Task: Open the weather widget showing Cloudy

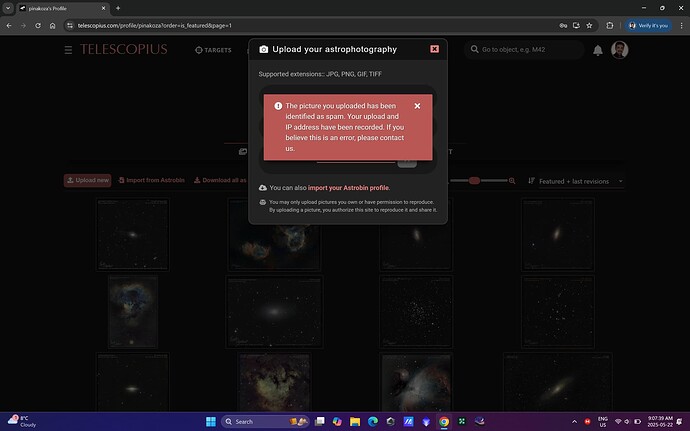Action: [x=22, y=421]
